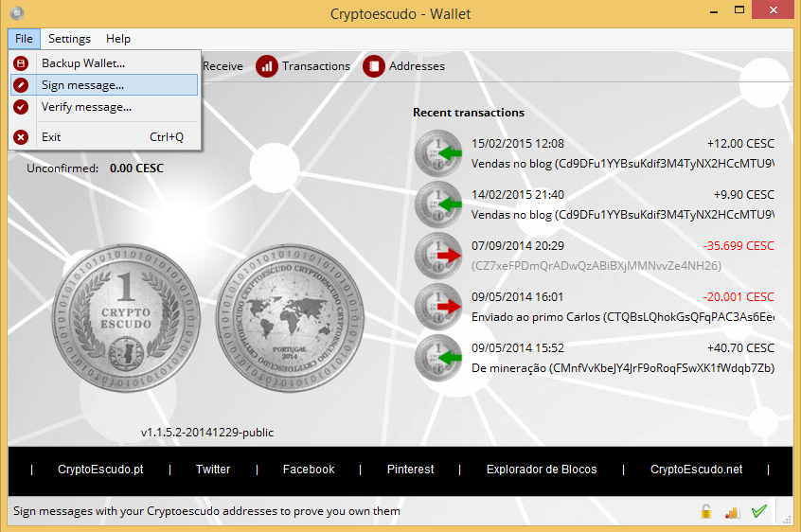Click the +9.90 CESC amount

(744, 195)
